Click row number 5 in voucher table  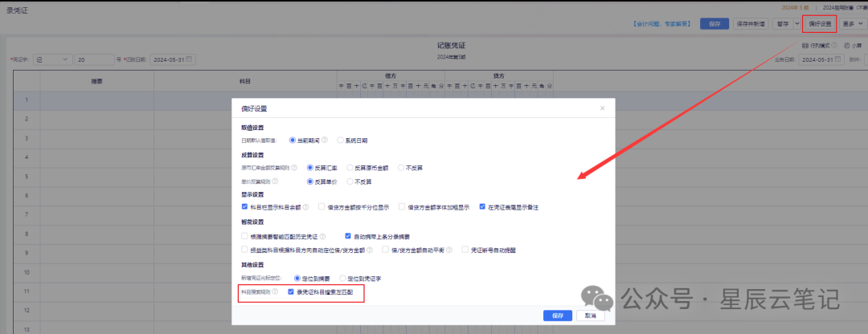27,177
